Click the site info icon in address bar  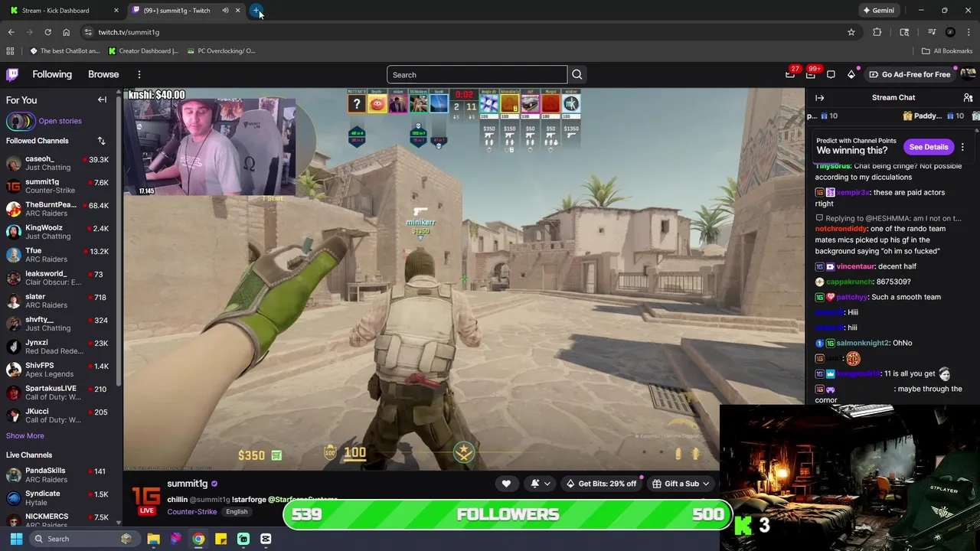(x=88, y=32)
